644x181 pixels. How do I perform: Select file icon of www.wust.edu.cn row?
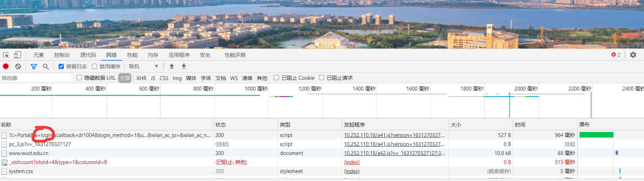click(4, 153)
